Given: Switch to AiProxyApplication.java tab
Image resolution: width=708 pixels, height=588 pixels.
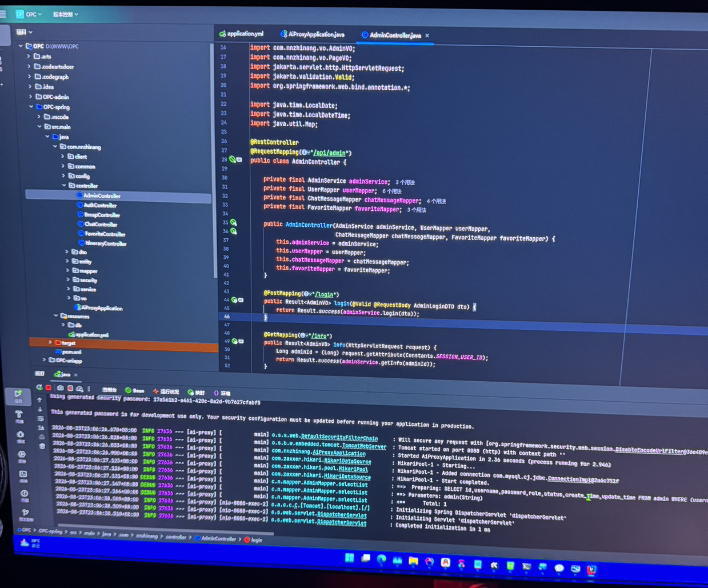Looking at the screenshot, I should coord(313,34).
